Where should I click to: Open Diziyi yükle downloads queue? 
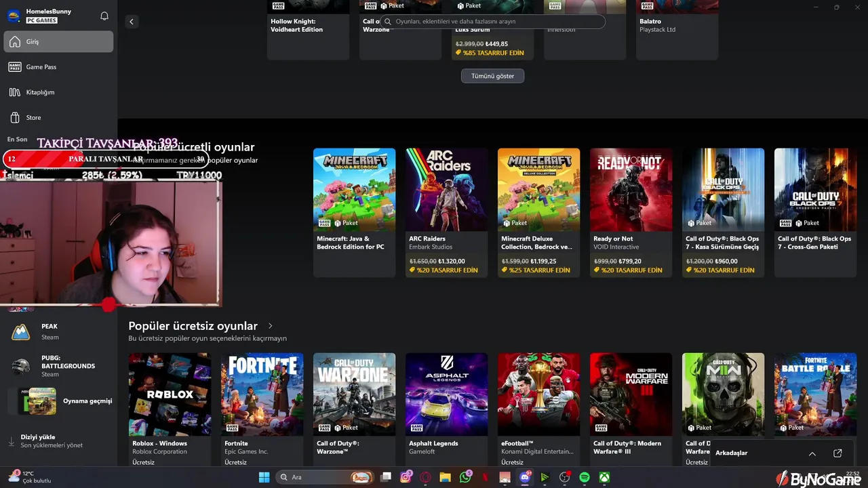pyautogui.click(x=59, y=441)
